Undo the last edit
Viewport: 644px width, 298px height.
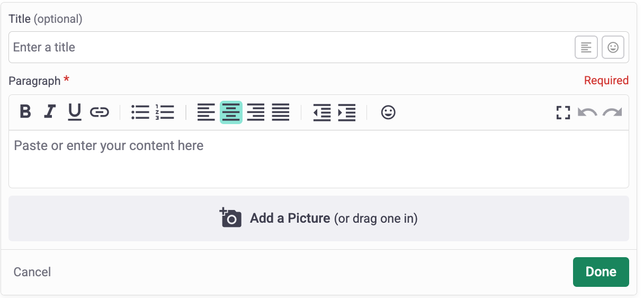tap(587, 112)
